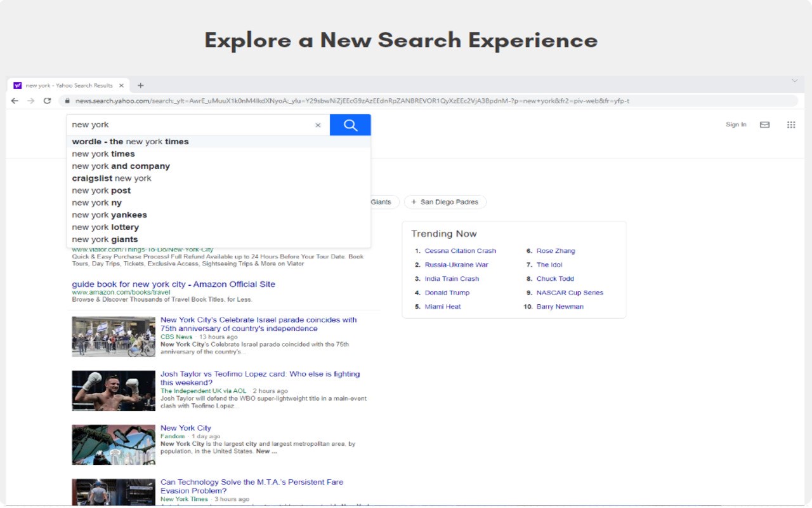Click the Israel parade article thumbnail

tap(114, 337)
